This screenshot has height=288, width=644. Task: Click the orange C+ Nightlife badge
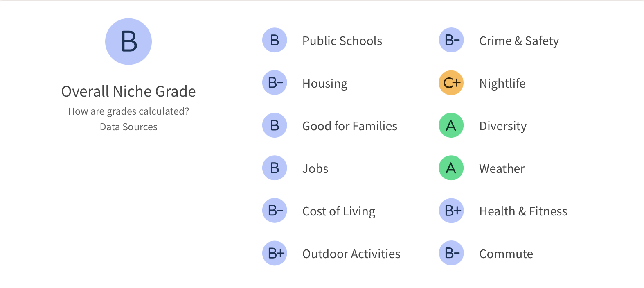coord(451,83)
